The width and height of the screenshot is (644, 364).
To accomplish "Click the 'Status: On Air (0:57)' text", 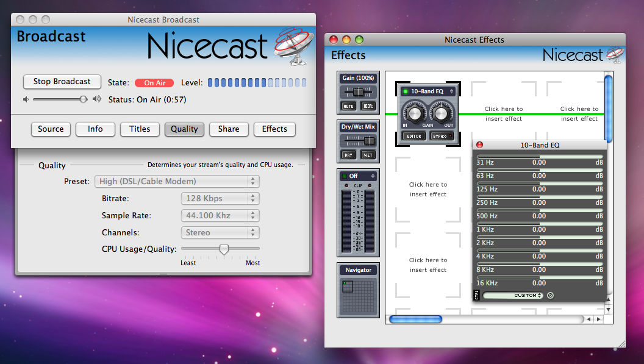I will [148, 100].
